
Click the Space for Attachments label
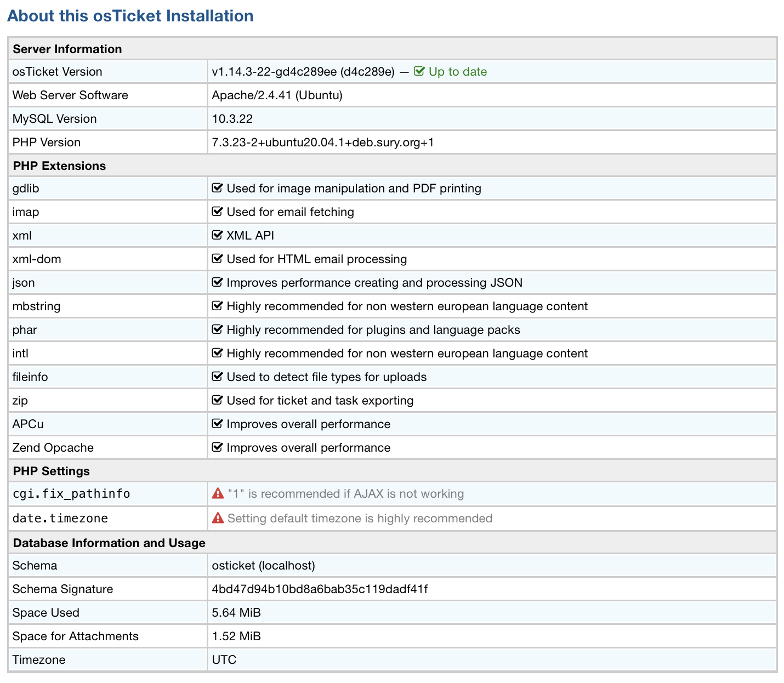[x=76, y=636]
